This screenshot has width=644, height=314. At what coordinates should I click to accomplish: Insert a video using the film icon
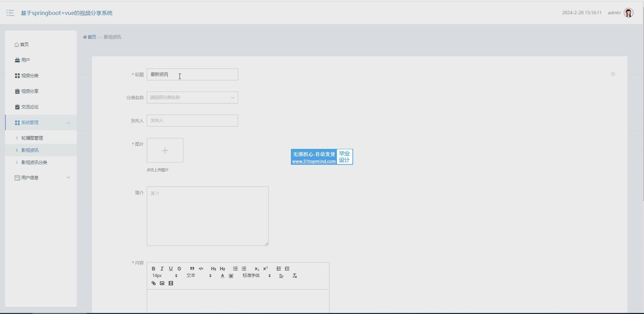171,283
